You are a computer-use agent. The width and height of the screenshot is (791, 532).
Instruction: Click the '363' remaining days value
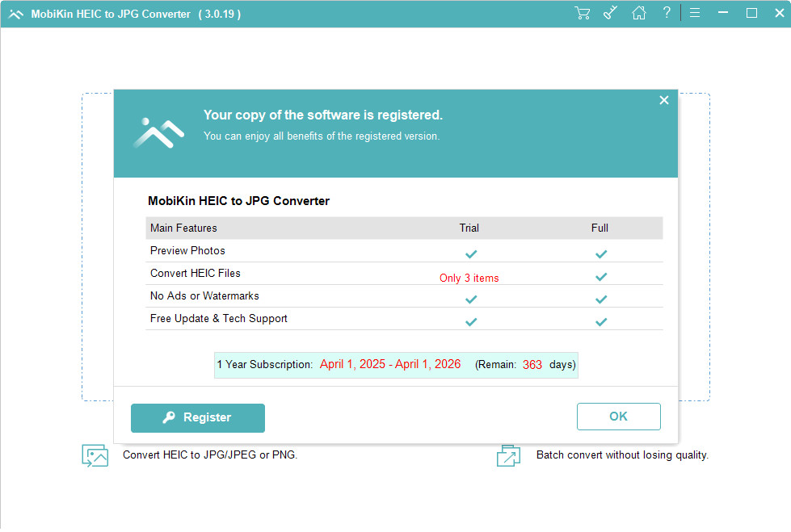[x=532, y=365]
